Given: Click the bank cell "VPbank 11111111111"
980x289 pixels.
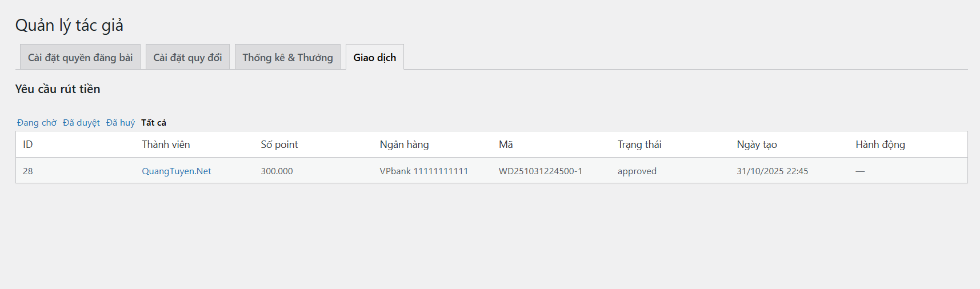Looking at the screenshot, I should pyautogui.click(x=424, y=171).
